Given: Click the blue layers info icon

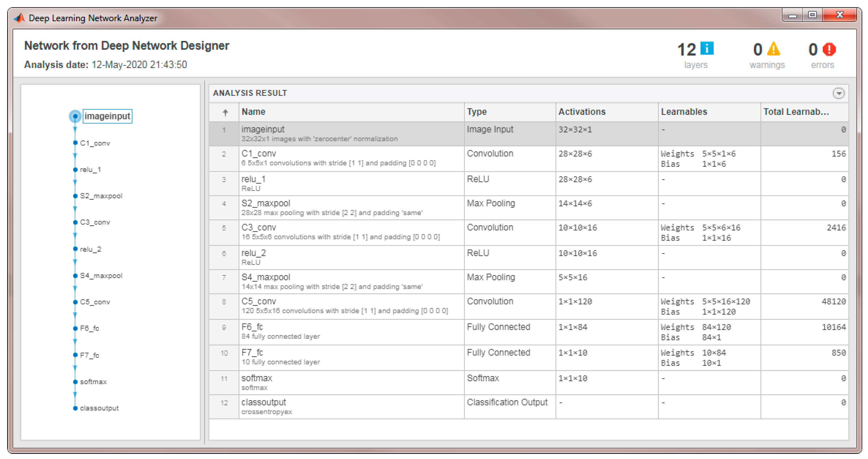Looking at the screenshot, I should [x=707, y=49].
